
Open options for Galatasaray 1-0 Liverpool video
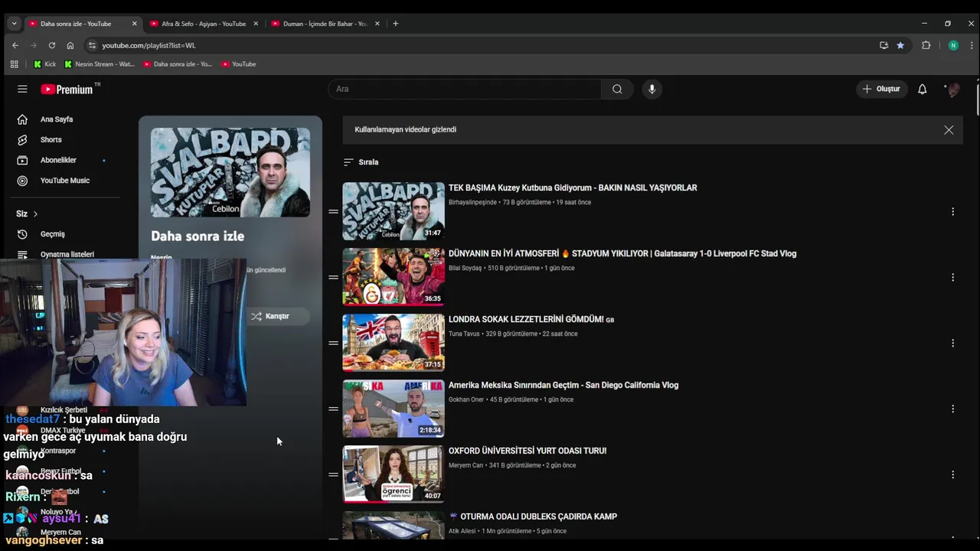coord(952,277)
